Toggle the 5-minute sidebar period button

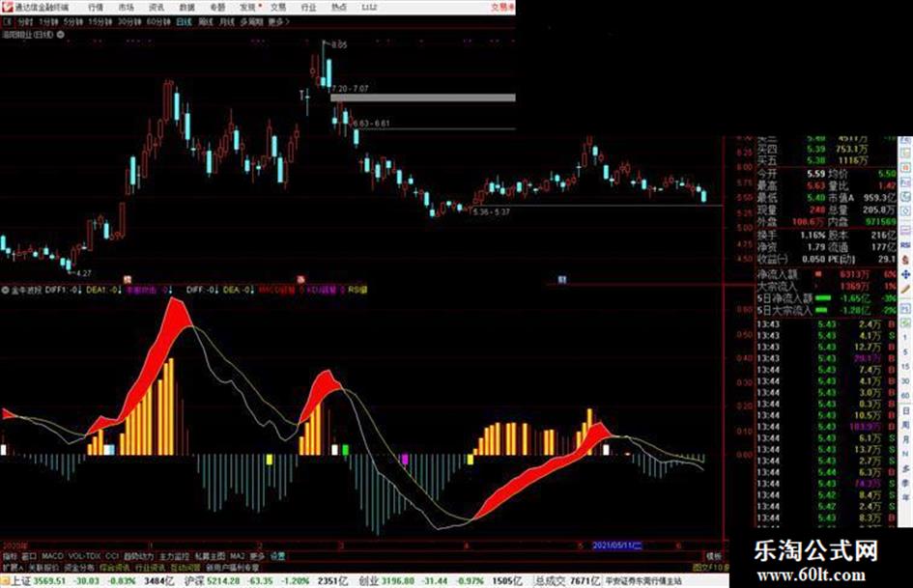(905, 352)
